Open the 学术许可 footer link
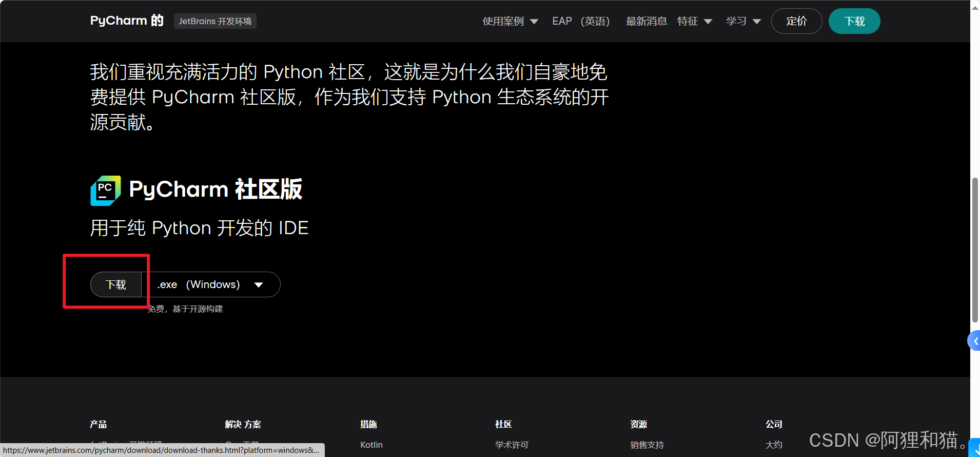Screen dimensions: 980x457 tap(512, 445)
